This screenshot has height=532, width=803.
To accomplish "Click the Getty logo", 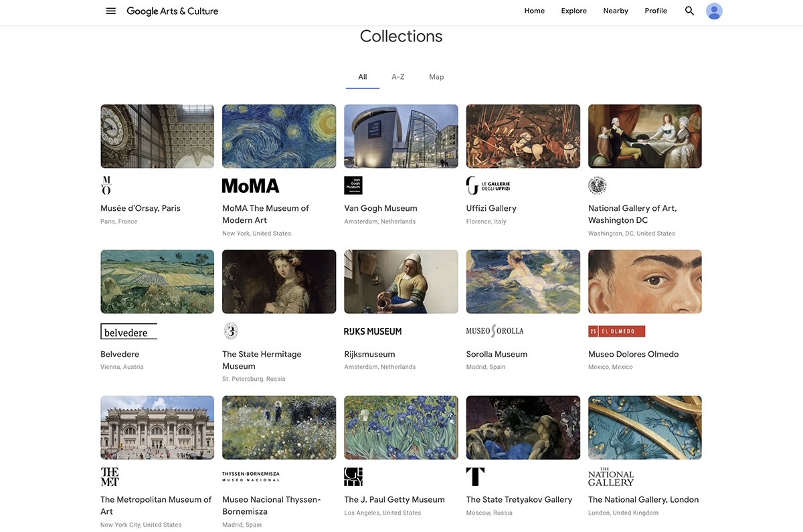I will (x=353, y=477).
